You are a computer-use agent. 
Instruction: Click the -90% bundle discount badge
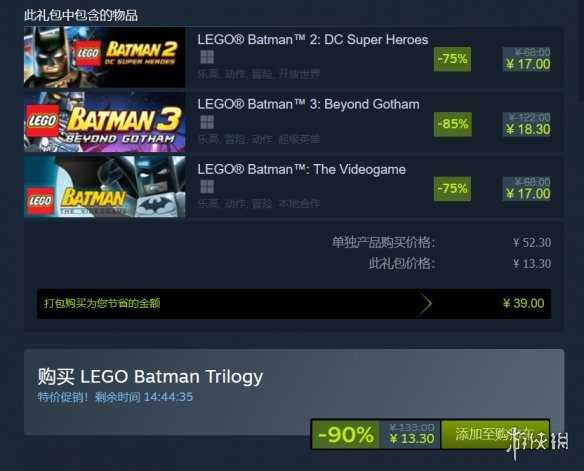[346, 435]
